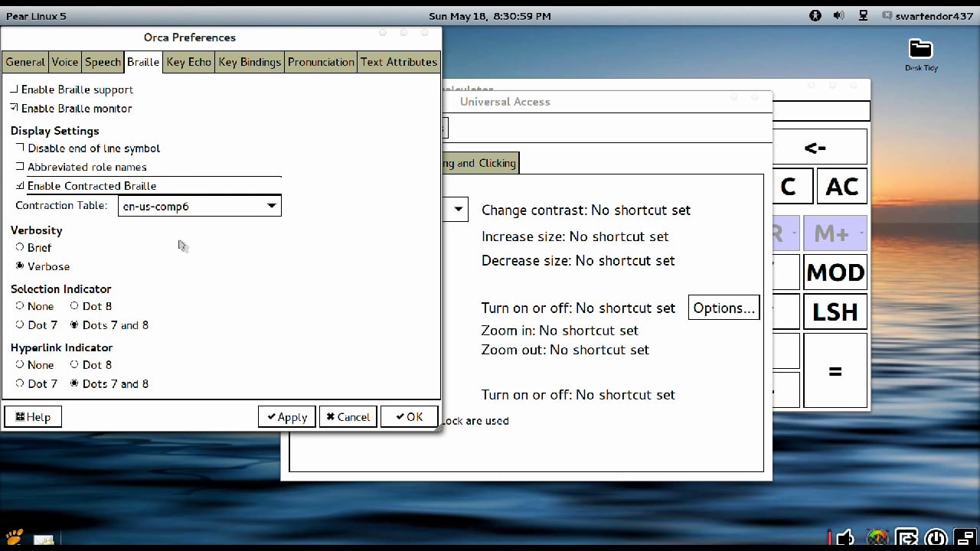Image resolution: width=980 pixels, height=551 pixels.
Task: Click the accessibility icon in top panel
Action: (815, 15)
